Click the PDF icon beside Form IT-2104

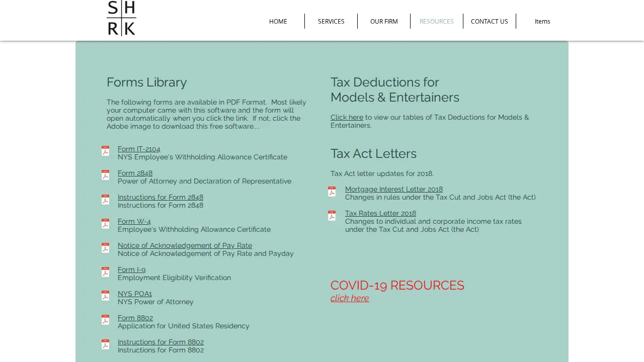[105, 151]
